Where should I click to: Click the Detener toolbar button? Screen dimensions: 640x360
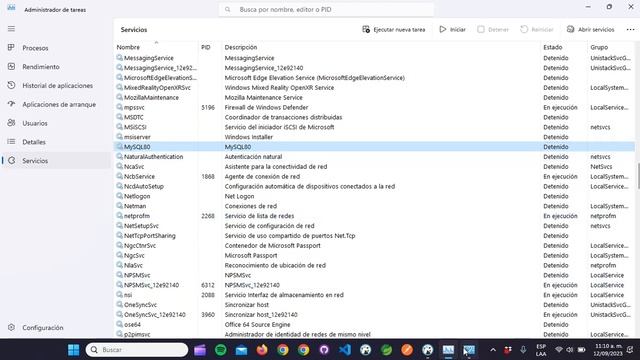tap(493, 29)
